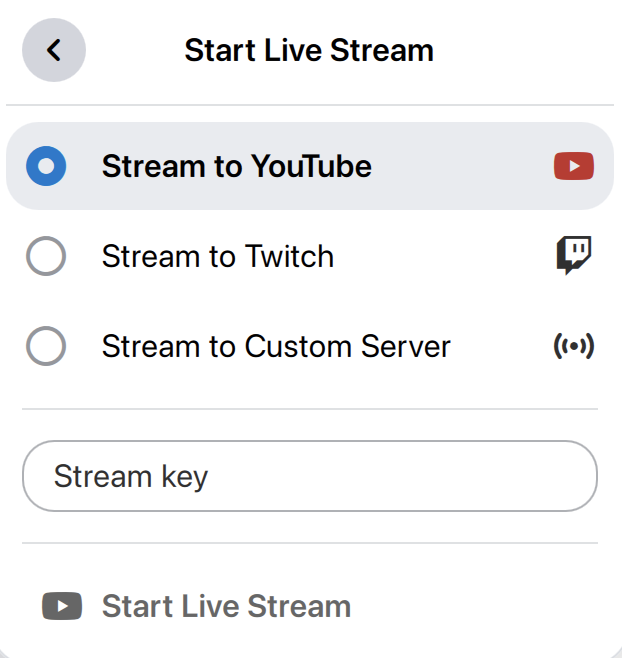Click the Stream to Custom Server label text
The height and width of the screenshot is (658, 622).
pos(276,347)
